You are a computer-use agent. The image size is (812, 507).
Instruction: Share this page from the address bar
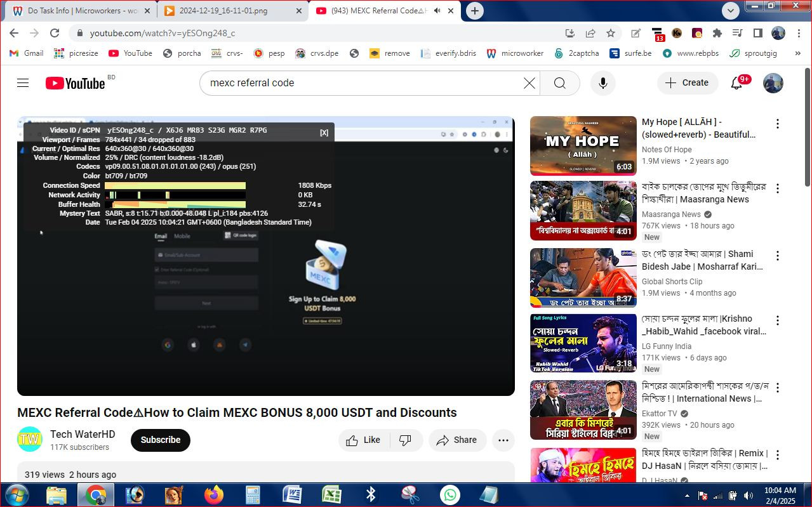[x=590, y=33]
